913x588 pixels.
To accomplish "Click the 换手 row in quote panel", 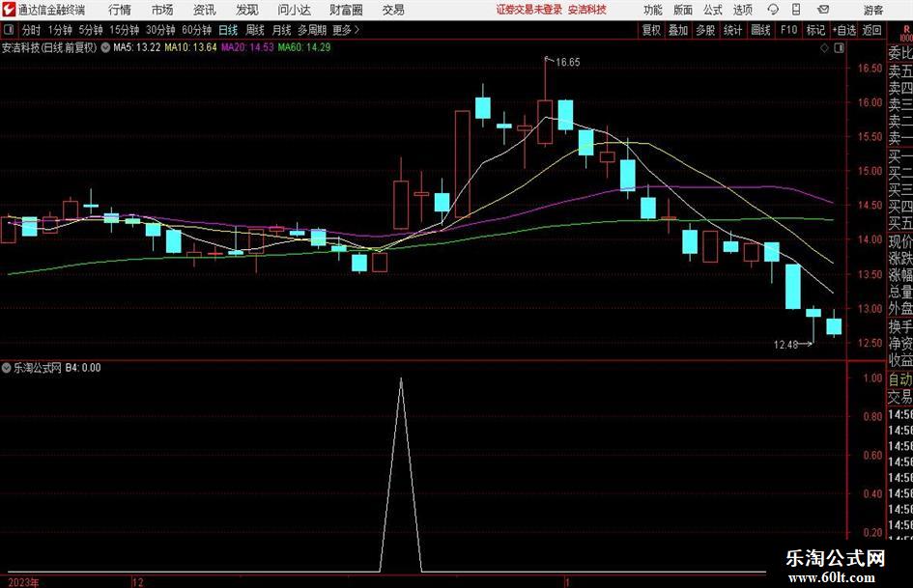I will coord(900,327).
